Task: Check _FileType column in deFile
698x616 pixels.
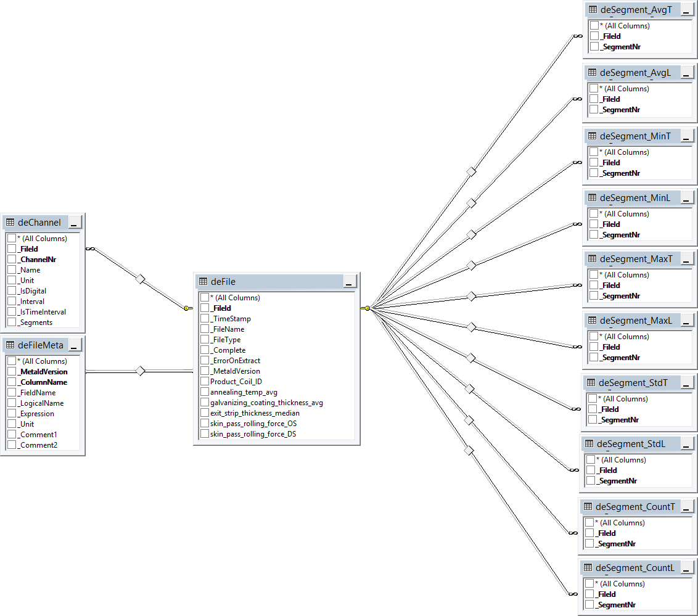Action: tap(205, 339)
